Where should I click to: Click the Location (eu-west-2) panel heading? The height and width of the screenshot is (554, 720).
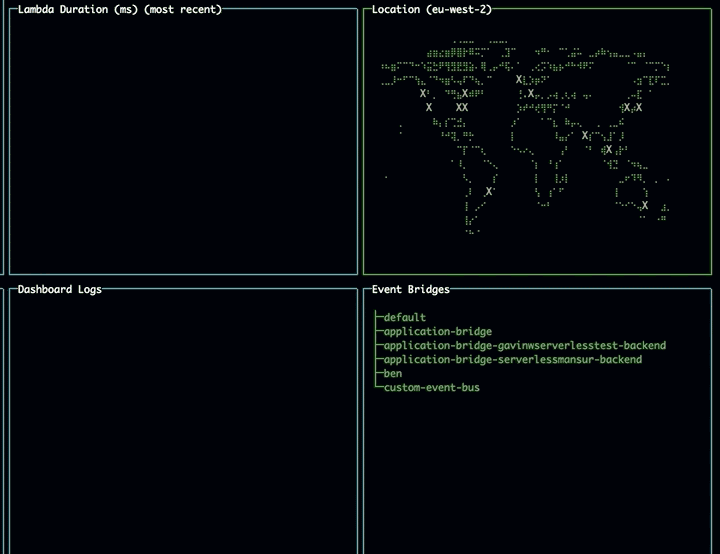[x=431, y=9]
